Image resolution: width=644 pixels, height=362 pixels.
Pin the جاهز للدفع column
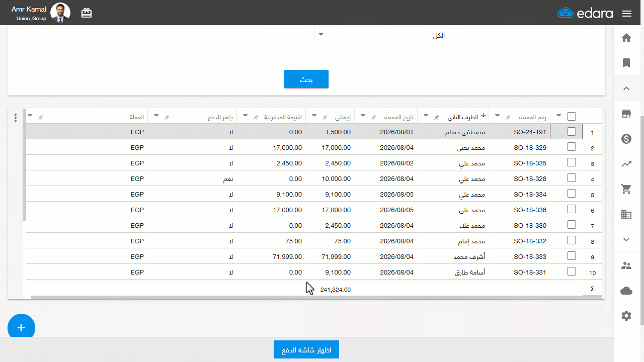(x=167, y=117)
